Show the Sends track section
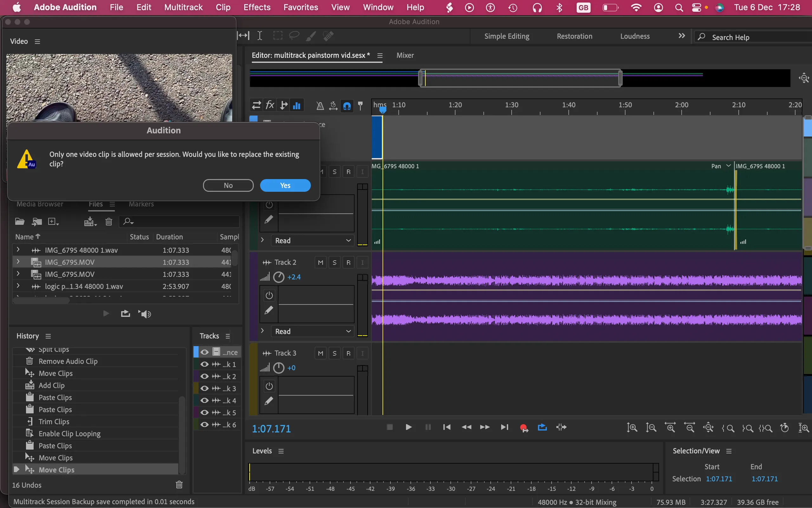This screenshot has width=812, height=508. 284,105
